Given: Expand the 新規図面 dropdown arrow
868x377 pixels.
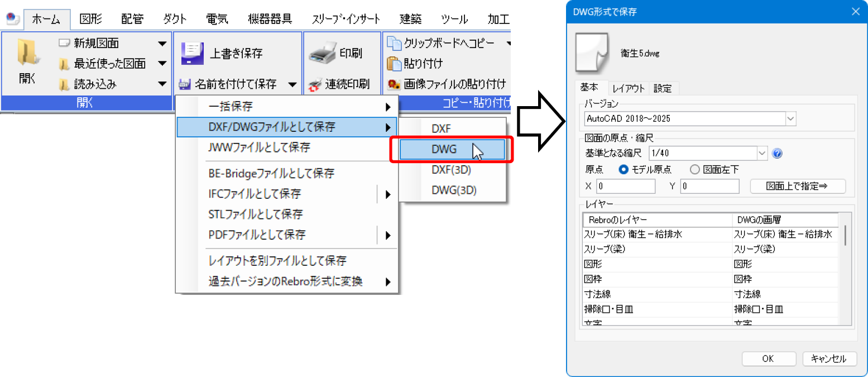Looking at the screenshot, I should tap(162, 43).
